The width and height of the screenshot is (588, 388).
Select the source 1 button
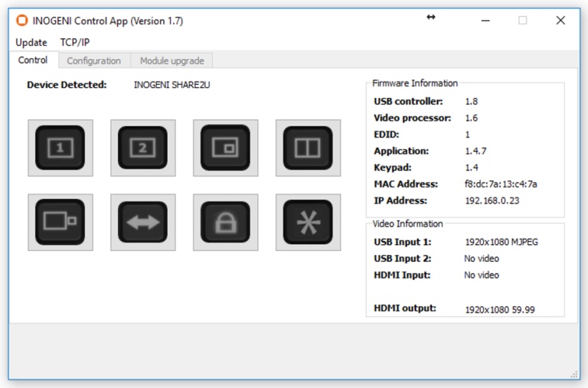click(x=60, y=148)
